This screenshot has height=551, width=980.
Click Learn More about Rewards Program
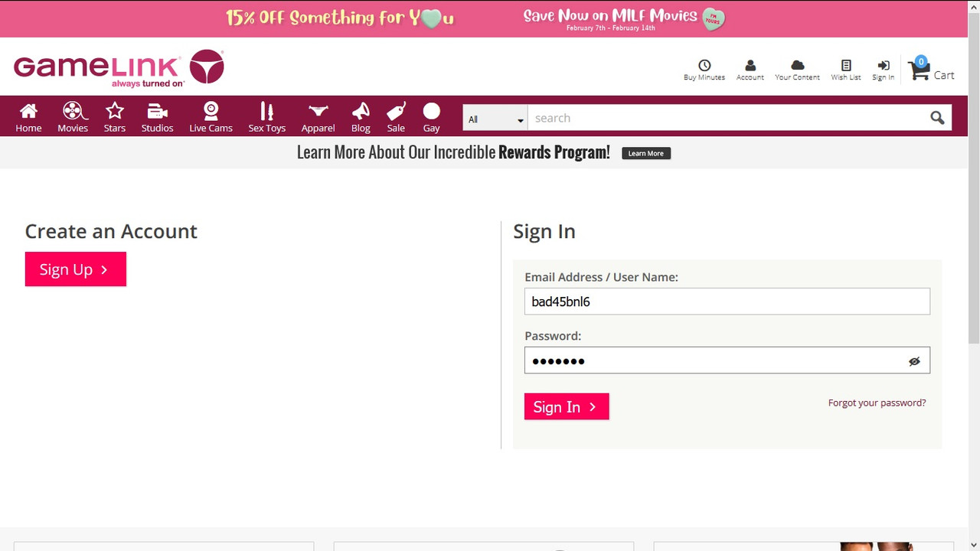coord(646,153)
